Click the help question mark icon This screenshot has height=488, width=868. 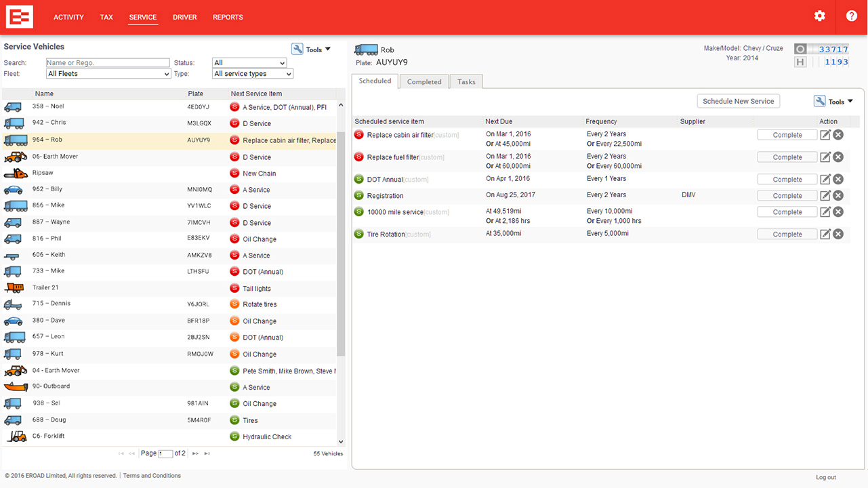coord(852,16)
